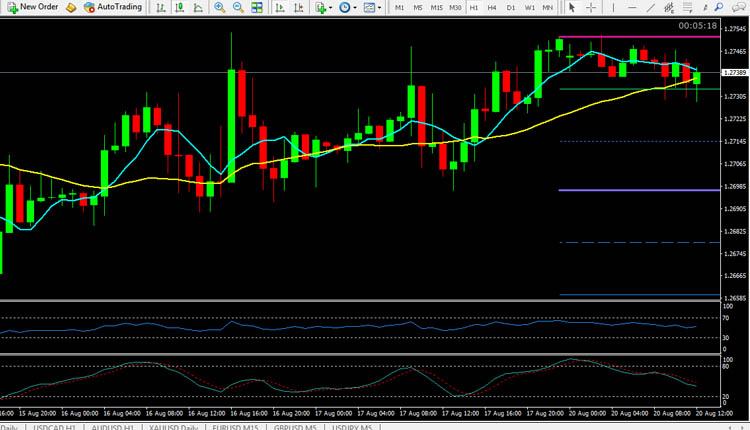The image size is (750, 430).
Task: Expand the Periods dropdown arrow
Action: tap(355, 8)
